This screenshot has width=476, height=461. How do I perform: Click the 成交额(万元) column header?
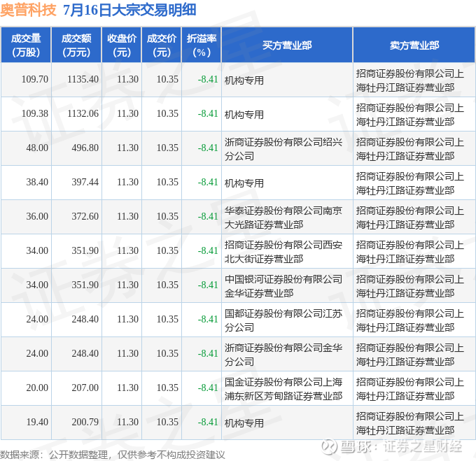tap(76, 45)
